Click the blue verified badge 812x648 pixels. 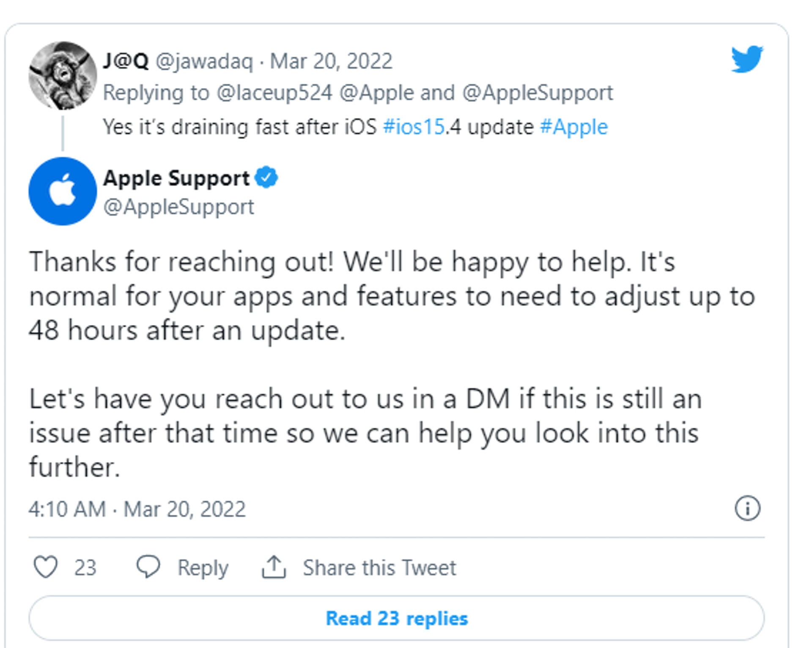[x=266, y=178]
